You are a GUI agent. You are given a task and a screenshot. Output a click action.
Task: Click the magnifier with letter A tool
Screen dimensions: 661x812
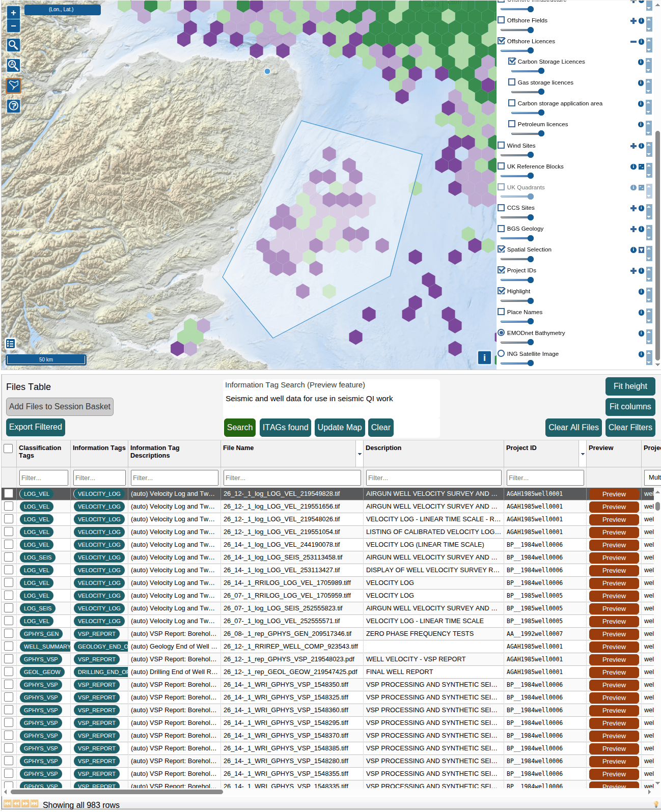(13, 65)
